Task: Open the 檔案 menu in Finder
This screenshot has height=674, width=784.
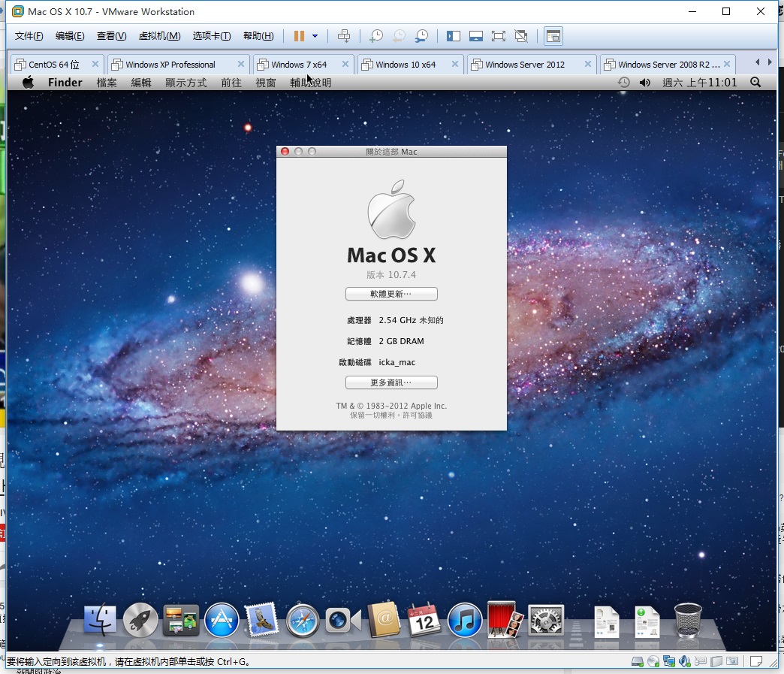Action: tap(107, 83)
